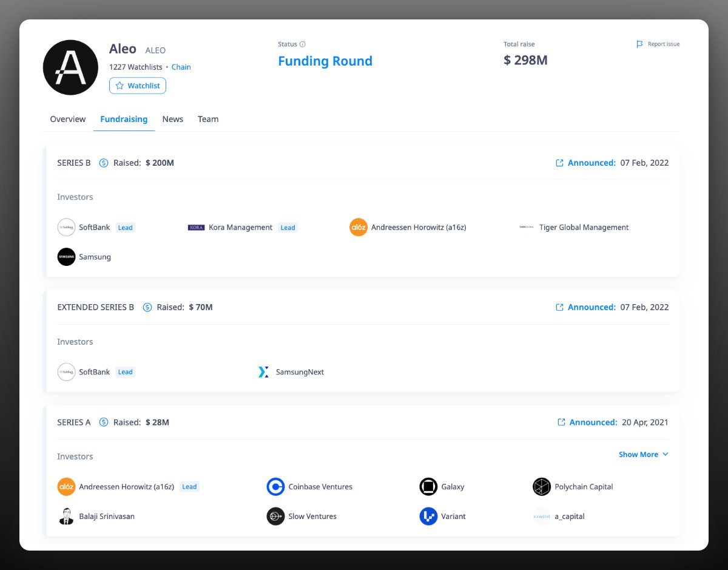Image resolution: width=728 pixels, height=570 pixels.
Task: Click the Variant logo
Action: [x=428, y=516]
